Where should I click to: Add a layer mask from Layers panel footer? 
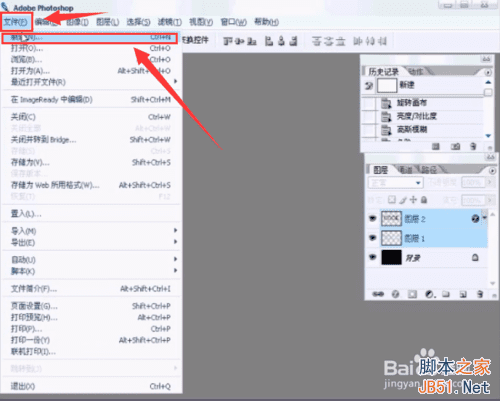(x=412, y=294)
